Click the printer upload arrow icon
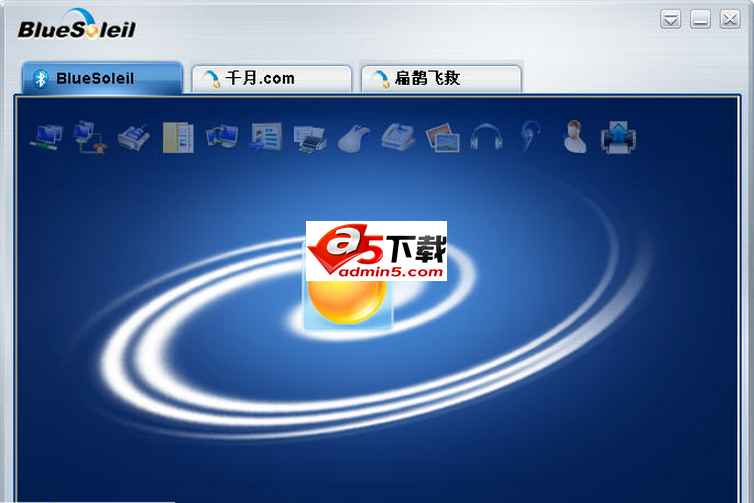This screenshot has height=503, width=754. pyautogui.click(x=618, y=138)
